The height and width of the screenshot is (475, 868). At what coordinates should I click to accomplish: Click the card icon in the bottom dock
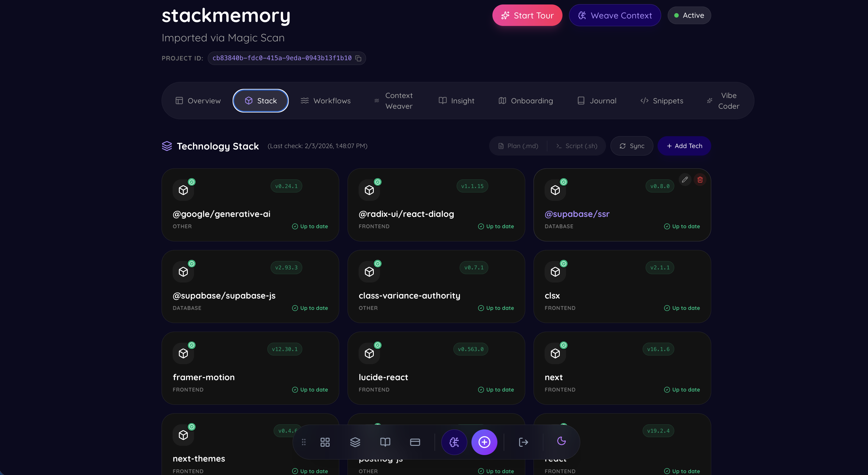415,442
